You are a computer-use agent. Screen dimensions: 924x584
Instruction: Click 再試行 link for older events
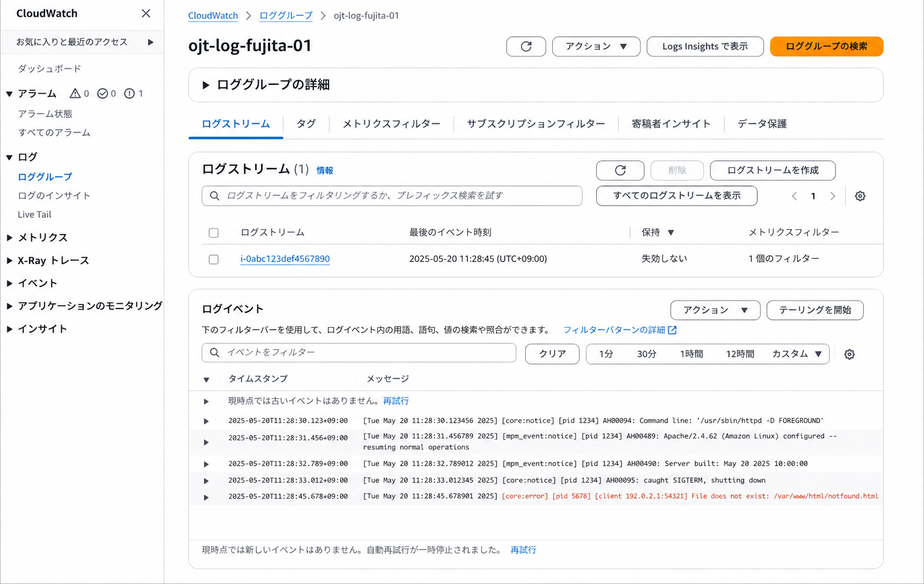click(396, 401)
